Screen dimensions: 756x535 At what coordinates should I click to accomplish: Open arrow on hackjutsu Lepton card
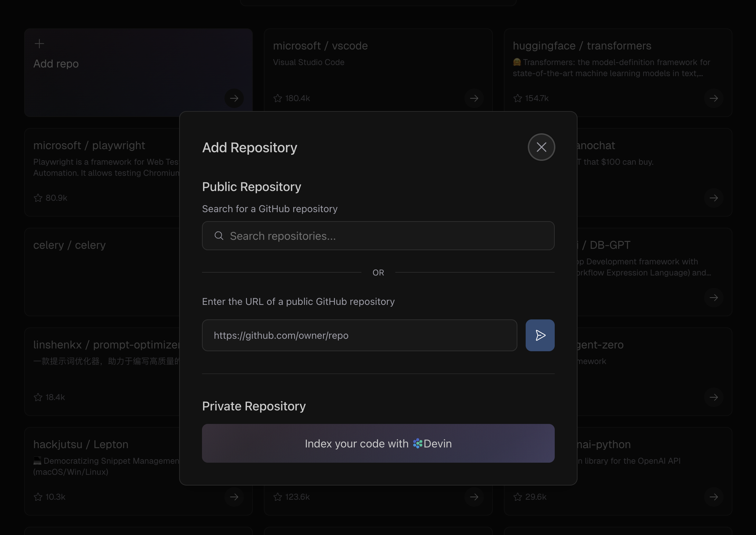(234, 497)
